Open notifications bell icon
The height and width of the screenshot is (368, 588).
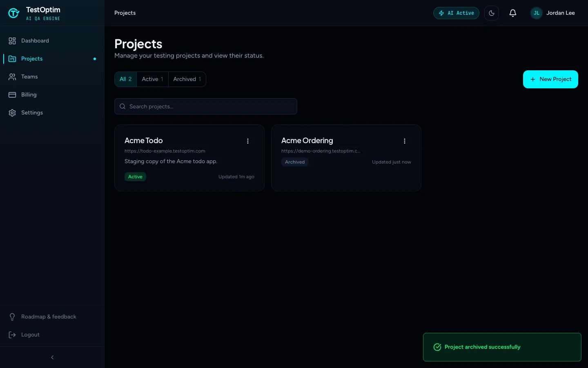(x=513, y=13)
